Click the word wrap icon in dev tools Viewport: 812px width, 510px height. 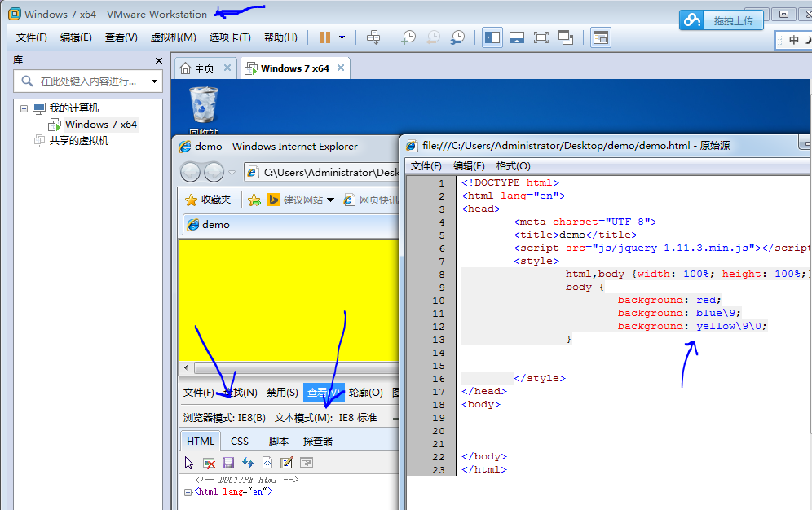point(307,463)
